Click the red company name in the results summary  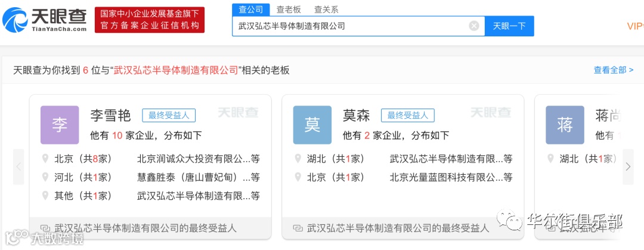176,70
